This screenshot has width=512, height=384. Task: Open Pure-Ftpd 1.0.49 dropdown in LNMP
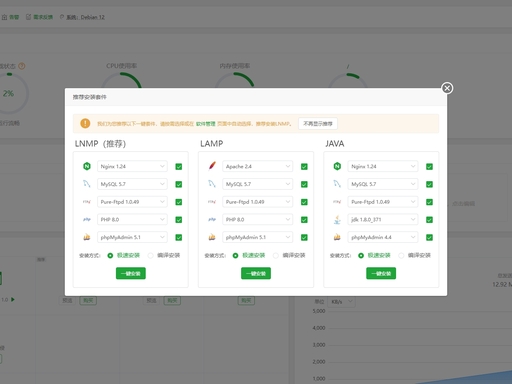coord(132,202)
